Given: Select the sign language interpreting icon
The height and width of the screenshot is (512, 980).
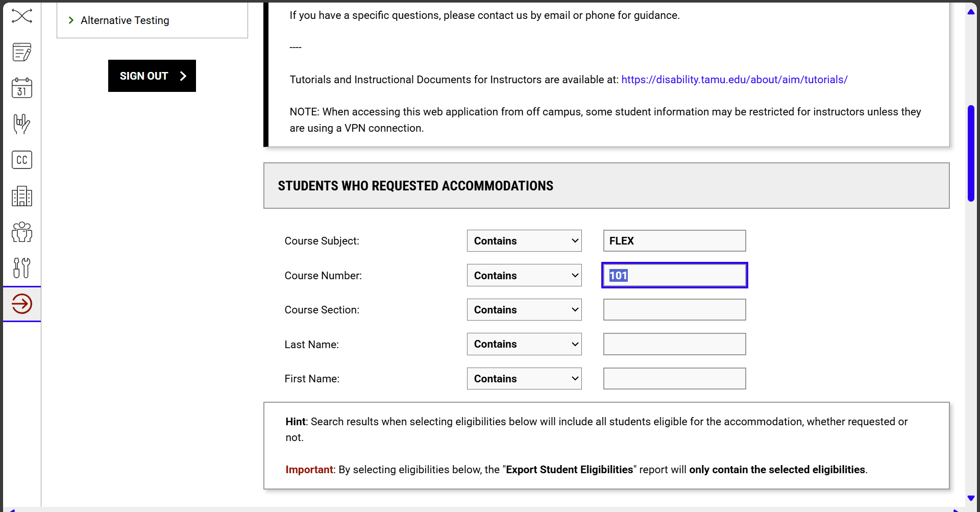Looking at the screenshot, I should (x=21, y=124).
